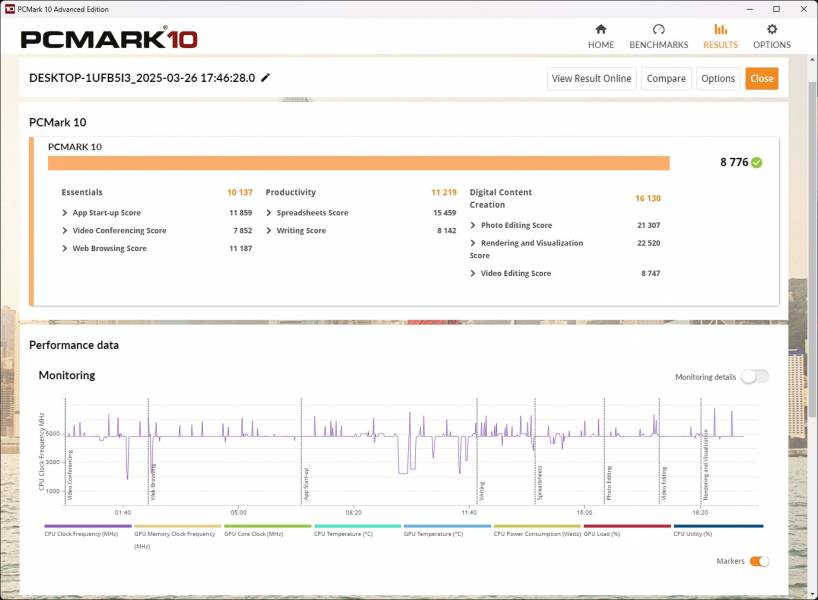Click the Productivity score 11 219
The image size is (818, 600).
click(x=444, y=192)
